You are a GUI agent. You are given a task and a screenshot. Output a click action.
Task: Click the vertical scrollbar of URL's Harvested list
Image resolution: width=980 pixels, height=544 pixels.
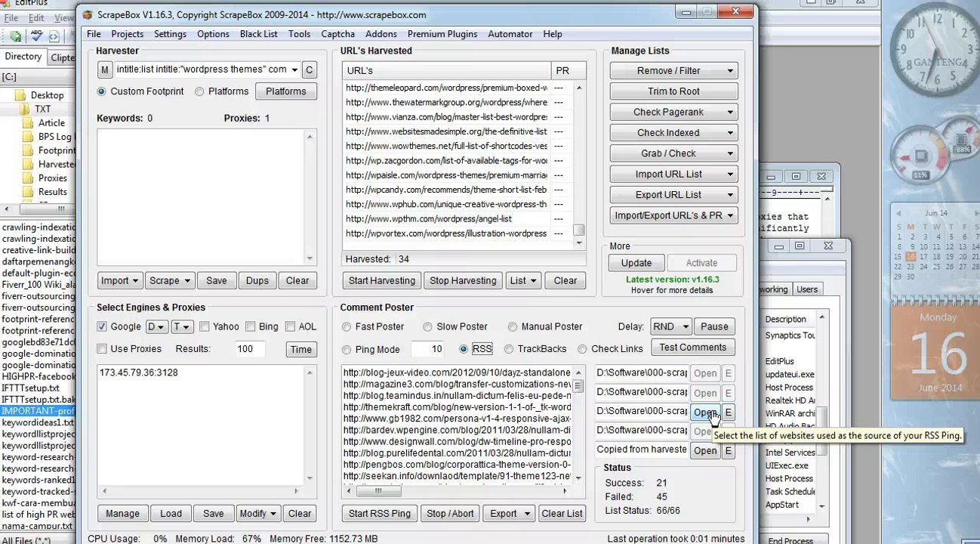(x=579, y=165)
